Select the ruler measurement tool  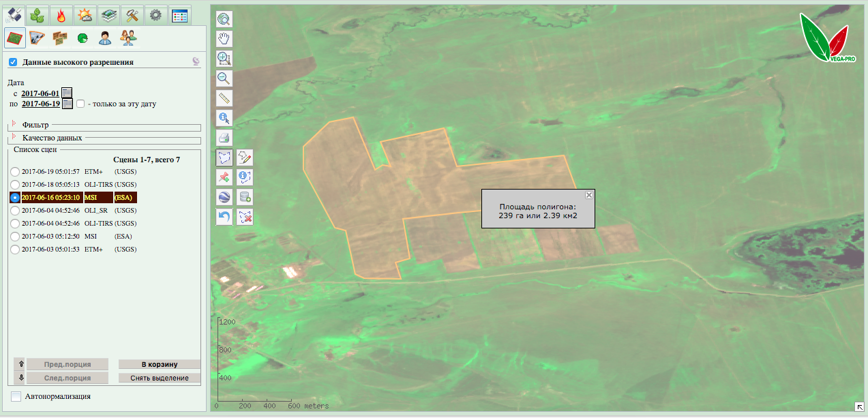tap(224, 98)
